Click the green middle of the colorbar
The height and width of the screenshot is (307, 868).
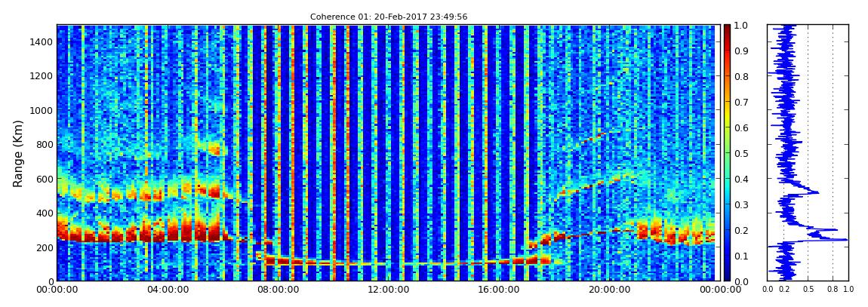pyautogui.click(x=728, y=153)
